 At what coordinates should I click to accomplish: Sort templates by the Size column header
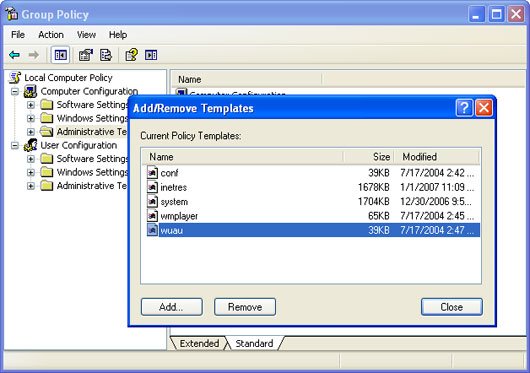(368, 157)
